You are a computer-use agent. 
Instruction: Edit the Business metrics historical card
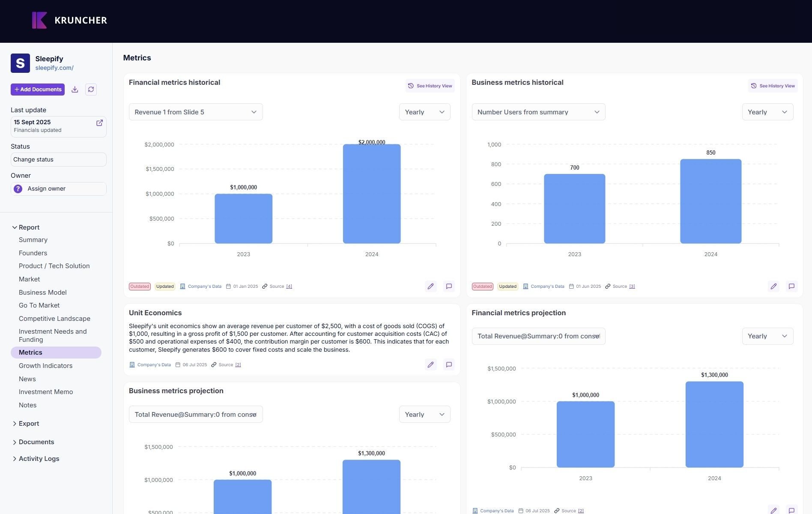(773, 287)
